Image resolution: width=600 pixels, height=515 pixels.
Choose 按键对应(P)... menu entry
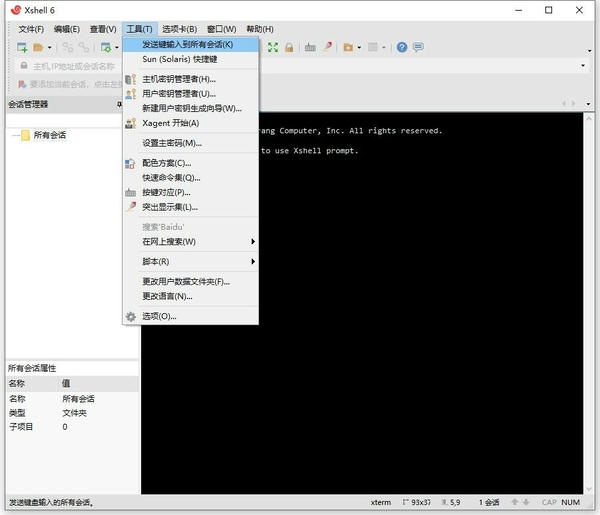[191, 192]
